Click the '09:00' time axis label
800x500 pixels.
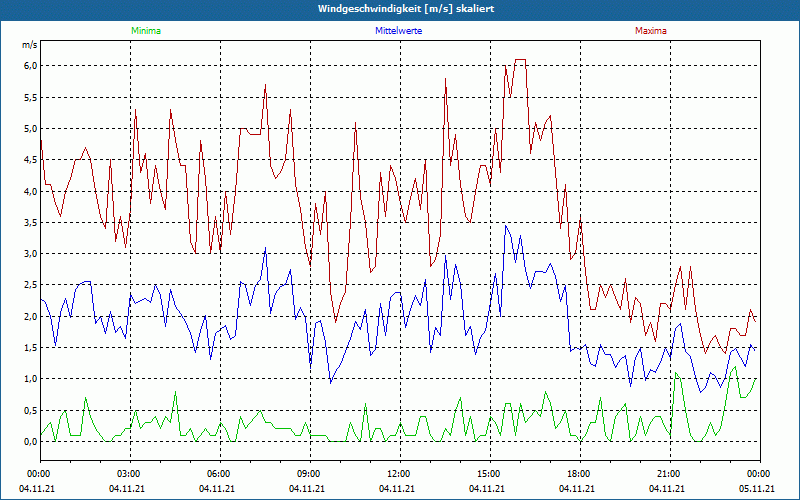311,474
